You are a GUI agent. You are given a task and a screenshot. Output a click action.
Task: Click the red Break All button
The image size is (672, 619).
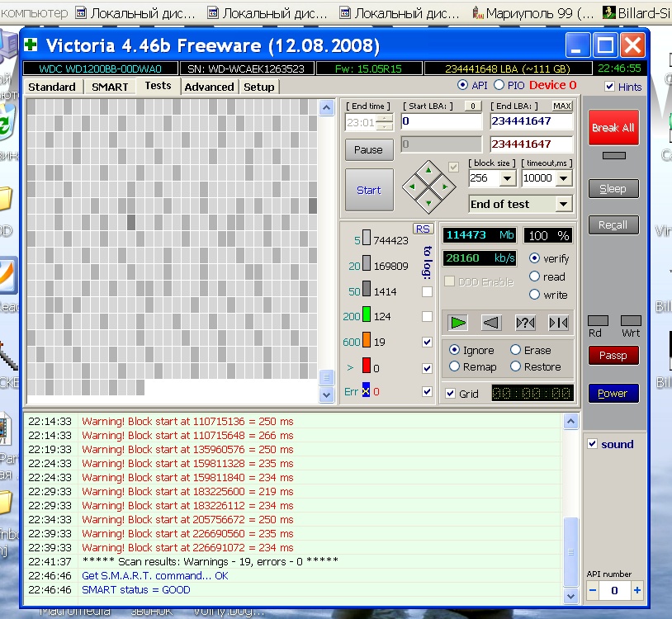(613, 128)
